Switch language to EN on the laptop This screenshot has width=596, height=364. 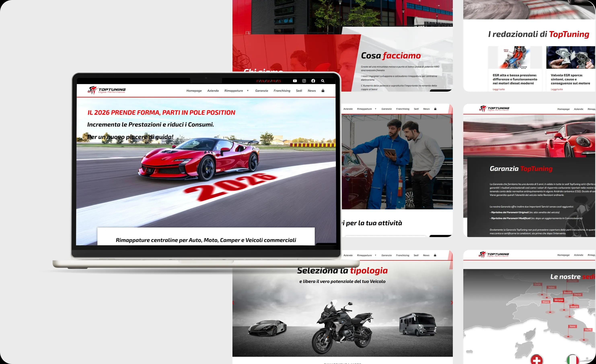point(262,81)
